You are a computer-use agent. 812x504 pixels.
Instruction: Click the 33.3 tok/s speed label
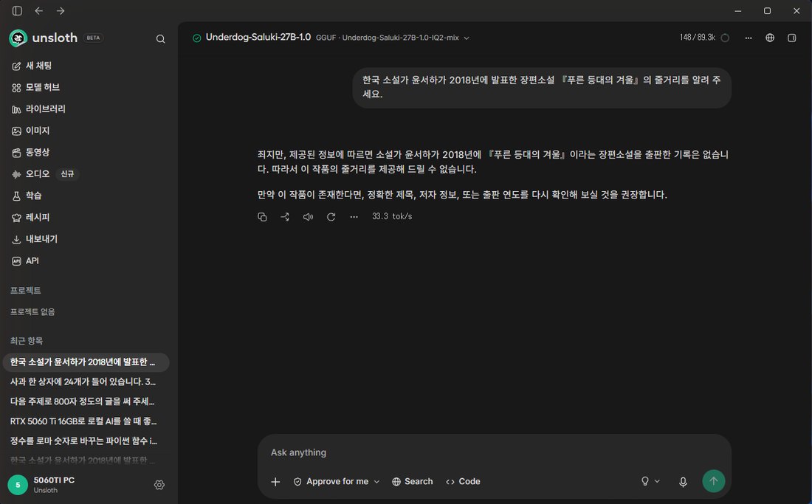coord(392,216)
